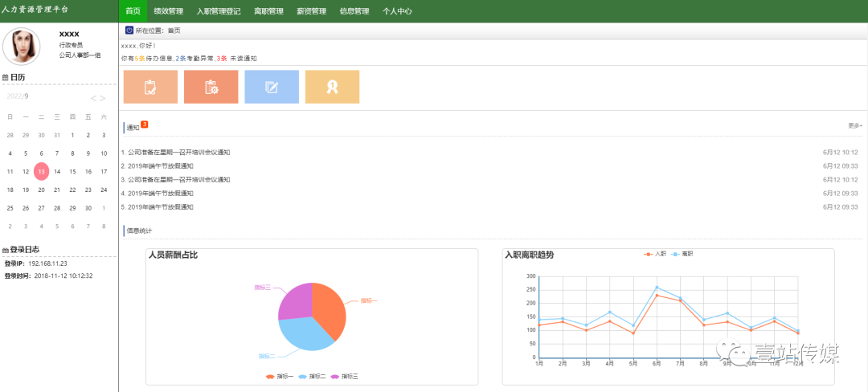This screenshot has width=868, height=392.
Task: Open the yellow award ribbon tile
Action: coord(332,87)
